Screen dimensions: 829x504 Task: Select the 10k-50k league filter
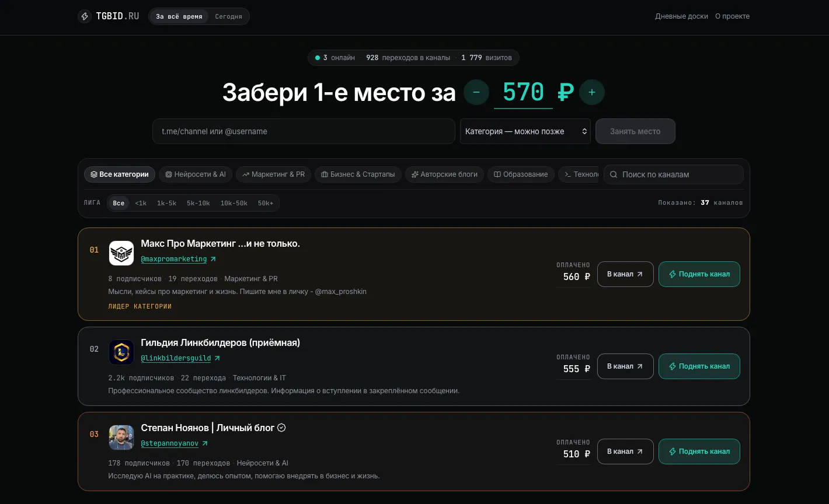point(234,203)
